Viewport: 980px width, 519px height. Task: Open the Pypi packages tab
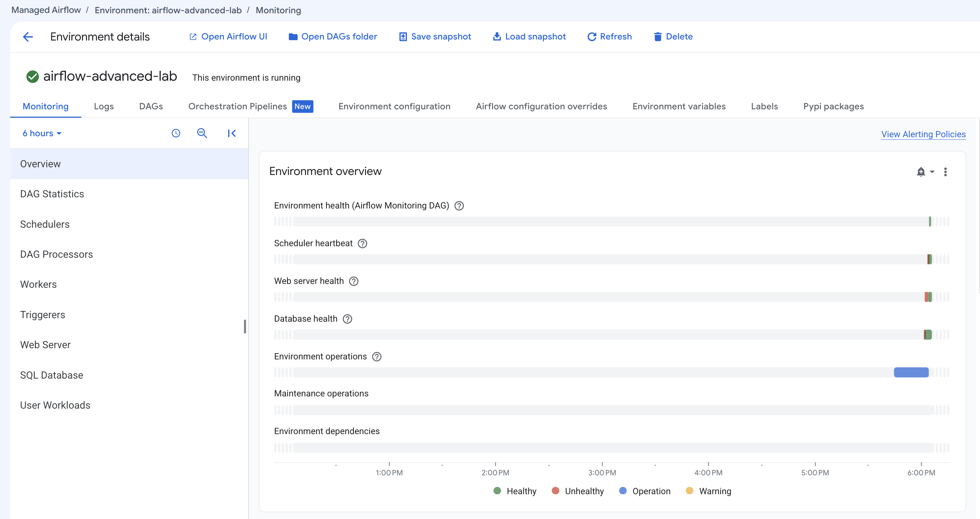833,106
